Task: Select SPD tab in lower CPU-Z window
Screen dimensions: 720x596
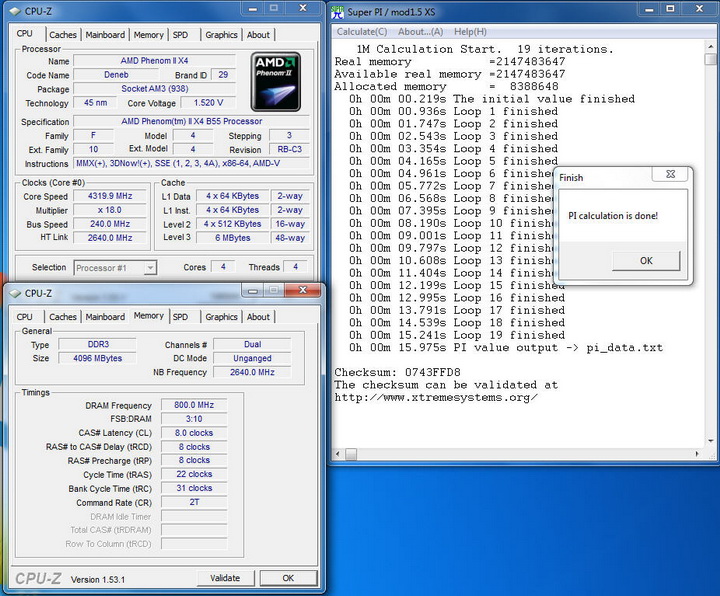Action: pyautogui.click(x=180, y=317)
